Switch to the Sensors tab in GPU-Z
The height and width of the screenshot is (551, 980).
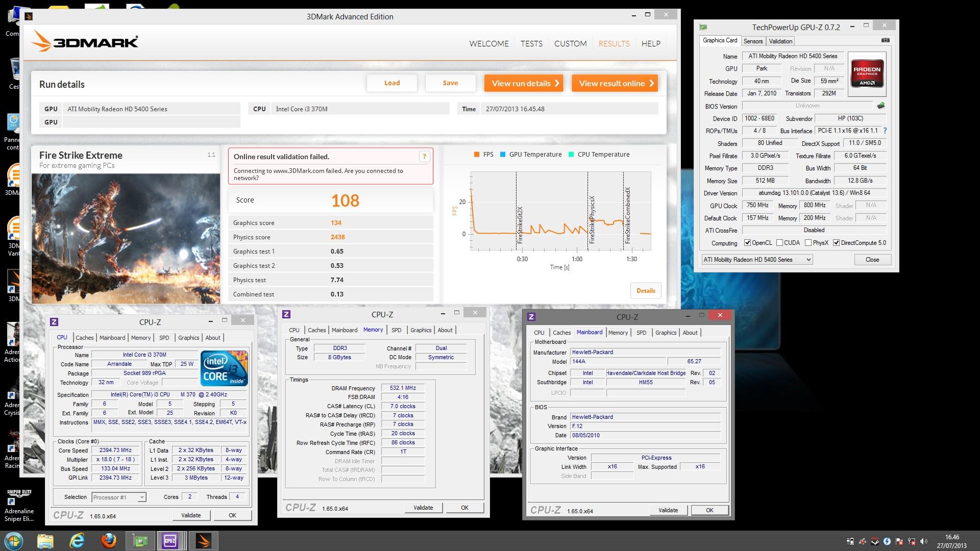coord(753,41)
